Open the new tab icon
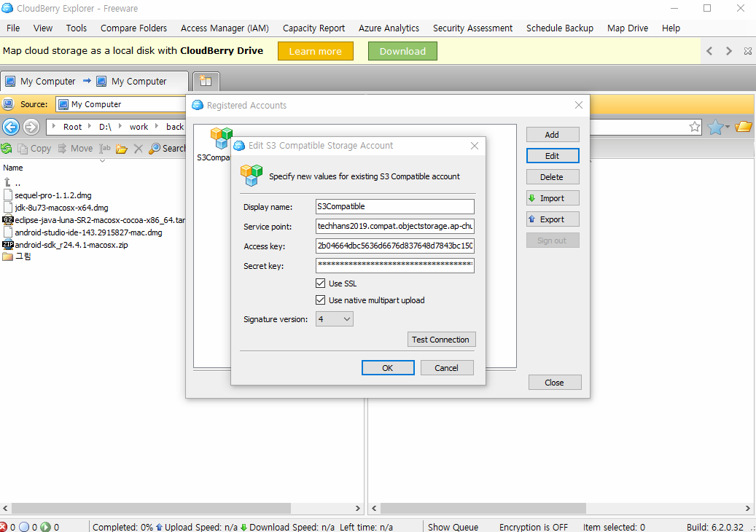The image size is (756, 532). [206, 81]
